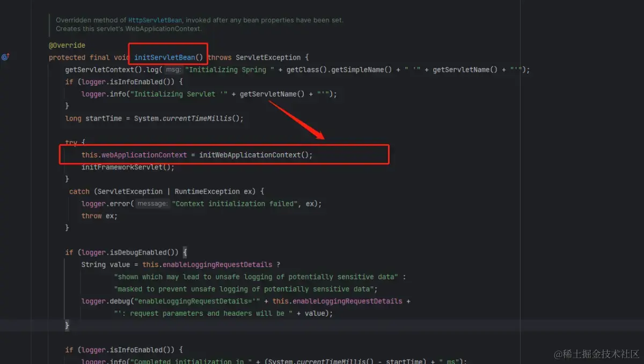Click the catch keyword
Viewport: 644px width, 364px height.
79,191
